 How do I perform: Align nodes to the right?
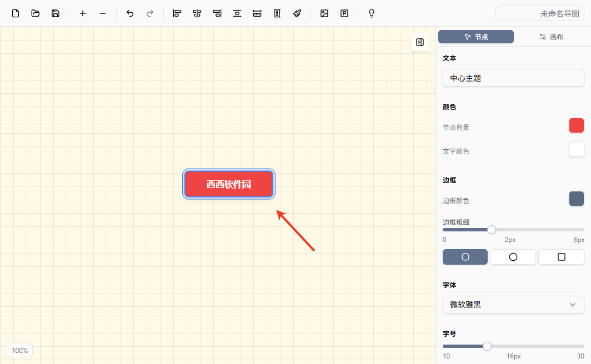(x=217, y=13)
